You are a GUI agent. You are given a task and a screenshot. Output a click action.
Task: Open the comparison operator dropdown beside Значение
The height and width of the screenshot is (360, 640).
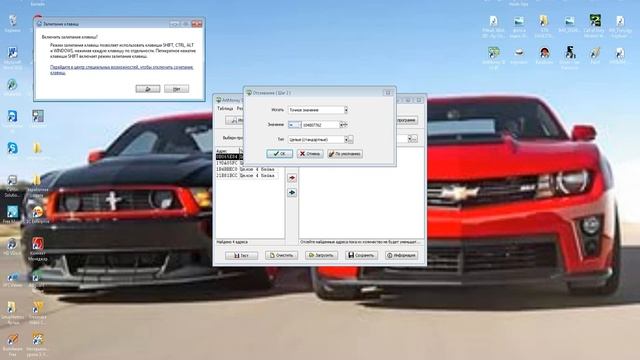coord(294,125)
